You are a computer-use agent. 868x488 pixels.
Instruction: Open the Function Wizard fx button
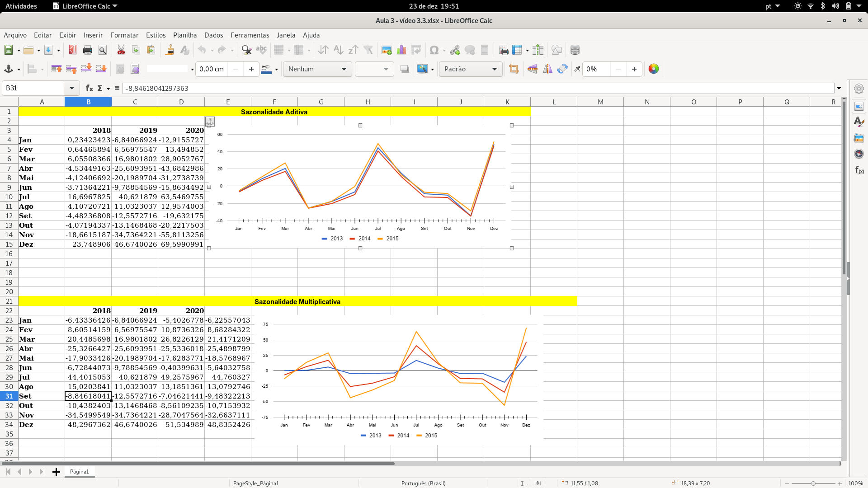90,88
